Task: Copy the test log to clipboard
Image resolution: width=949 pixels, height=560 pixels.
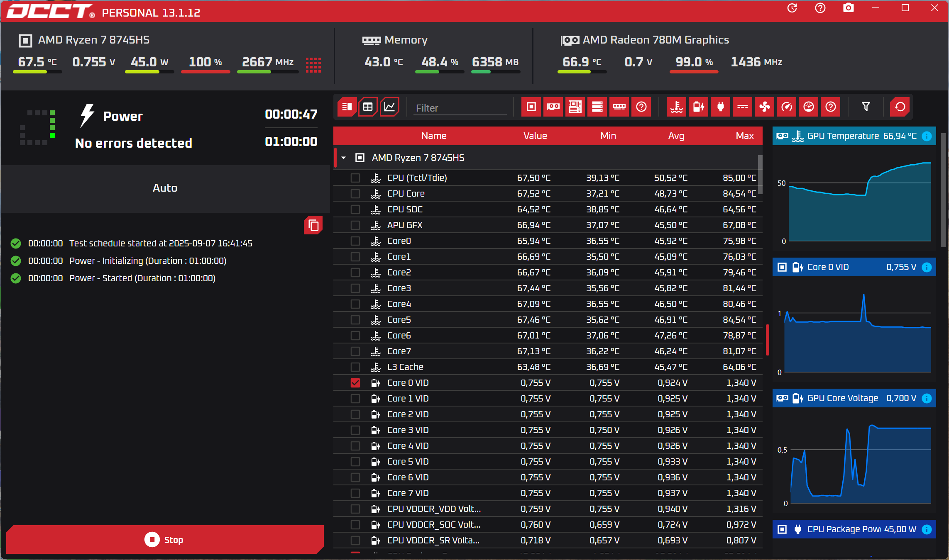Action: 313,225
